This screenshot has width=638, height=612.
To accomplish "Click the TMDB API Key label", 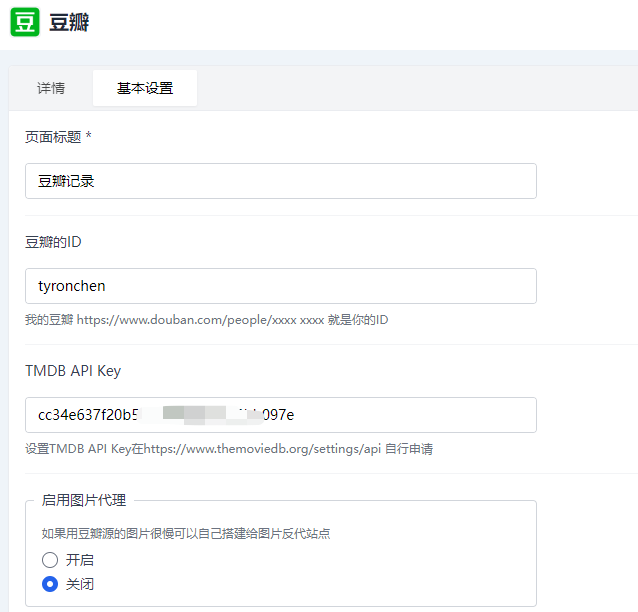I will [x=73, y=371].
